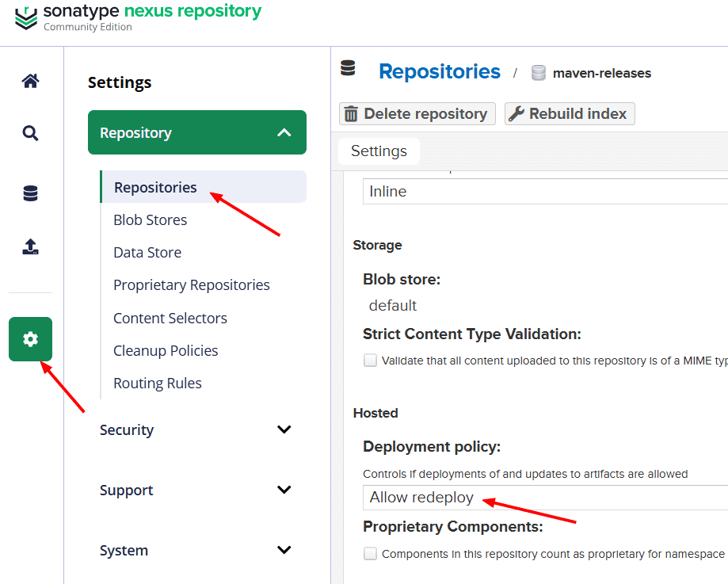
Task: Open the Inline selection field
Action: (x=545, y=192)
